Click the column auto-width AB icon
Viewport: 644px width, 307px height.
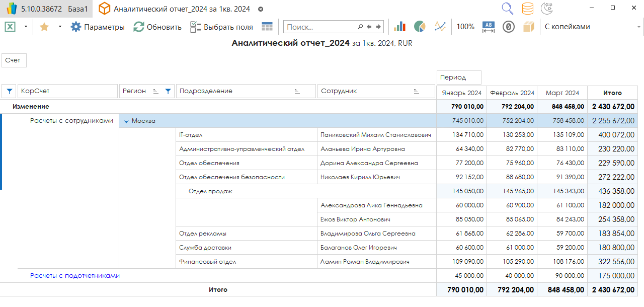[489, 27]
